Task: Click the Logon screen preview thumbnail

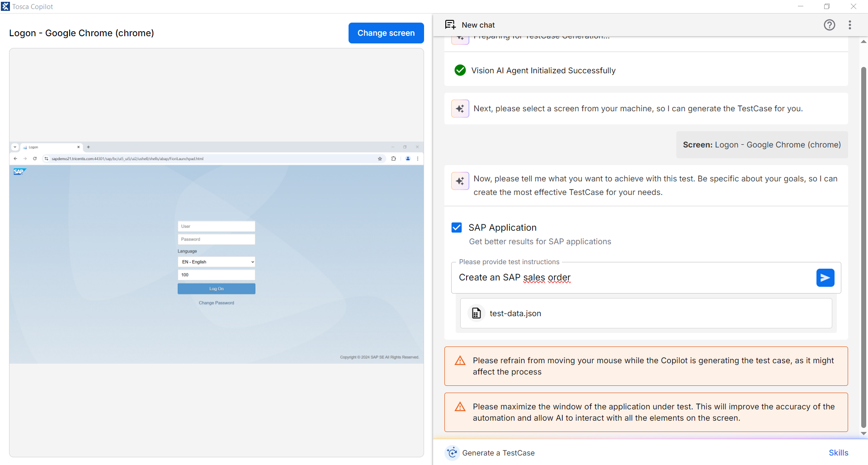Action: tap(217, 252)
